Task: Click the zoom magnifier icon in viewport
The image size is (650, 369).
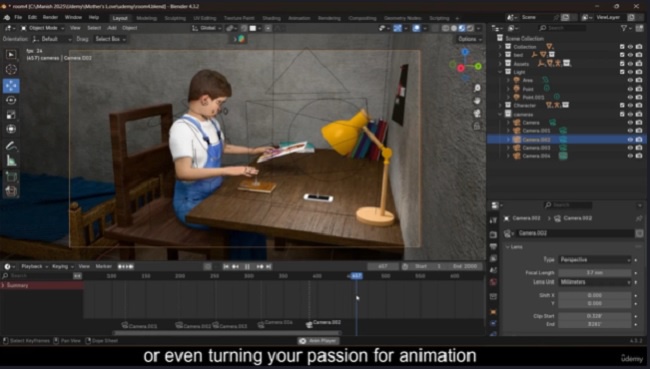Action: coord(477,88)
